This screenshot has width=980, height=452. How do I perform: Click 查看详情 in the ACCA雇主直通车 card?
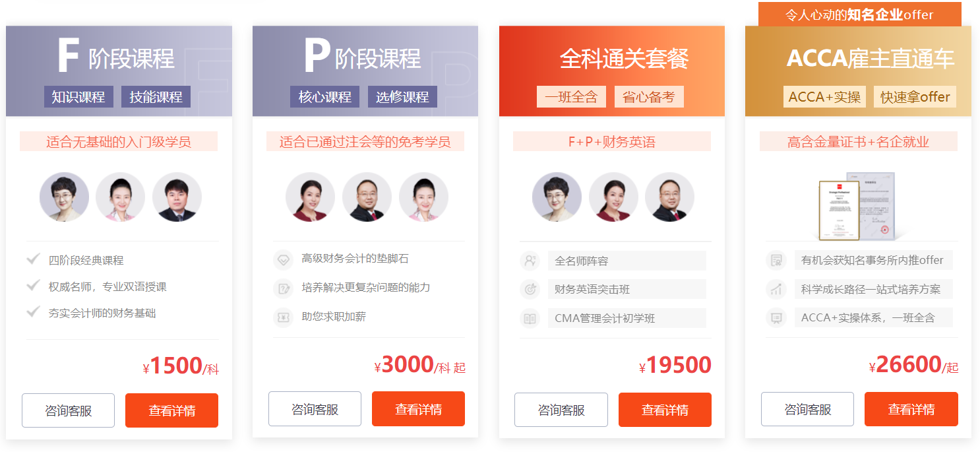tap(911, 409)
